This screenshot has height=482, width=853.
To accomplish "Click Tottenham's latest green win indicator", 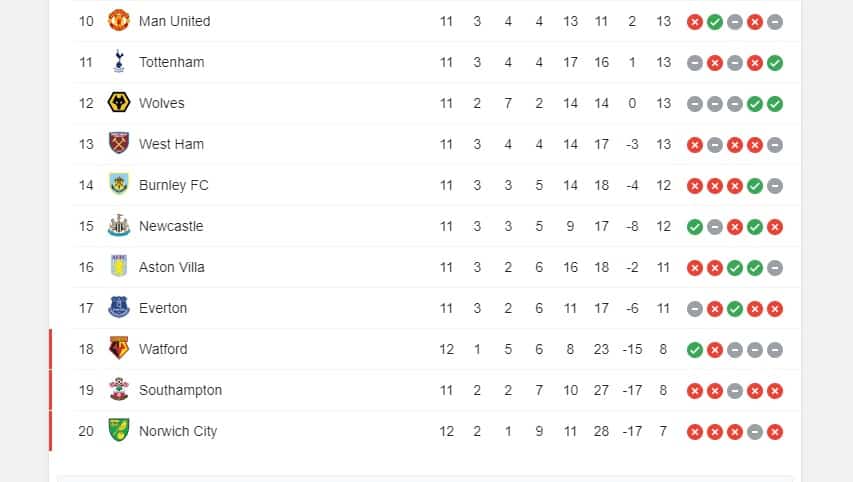I will click(775, 63).
